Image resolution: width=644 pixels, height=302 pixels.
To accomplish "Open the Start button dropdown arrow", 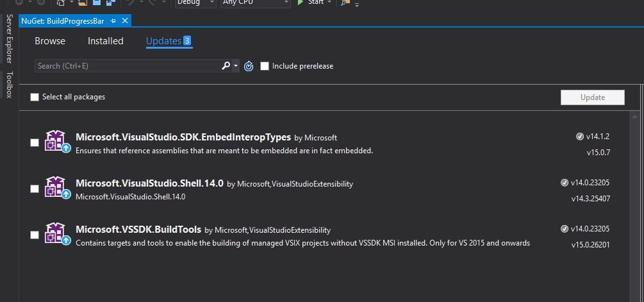I will (x=330, y=3).
